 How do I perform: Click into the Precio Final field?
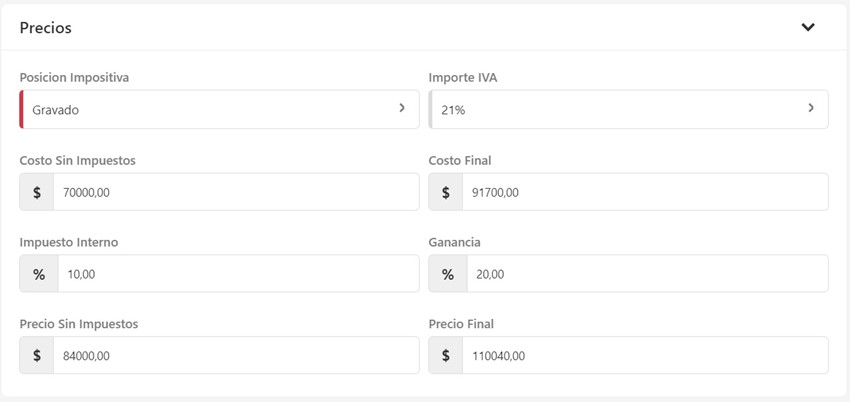click(x=645, y=355)
